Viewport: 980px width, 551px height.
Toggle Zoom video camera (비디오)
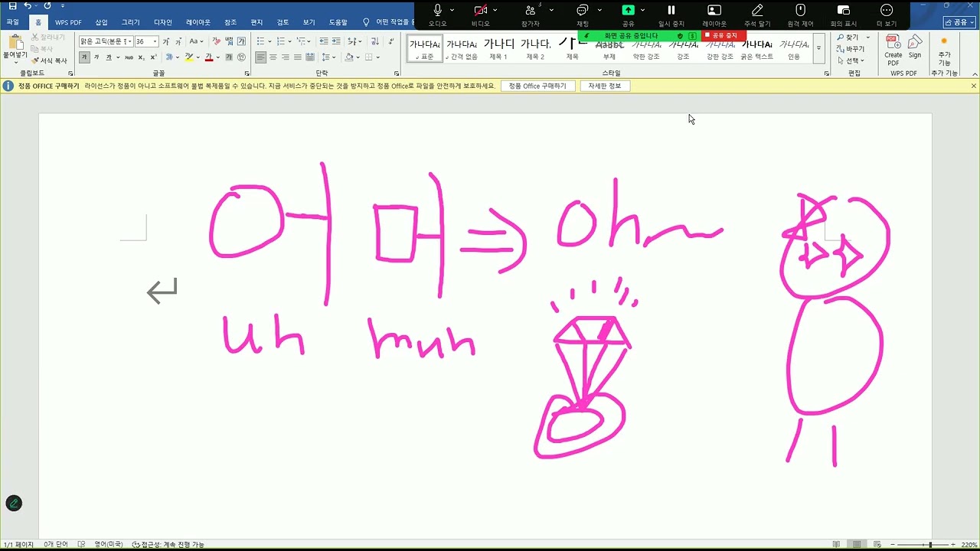click(x=480, y=15)
